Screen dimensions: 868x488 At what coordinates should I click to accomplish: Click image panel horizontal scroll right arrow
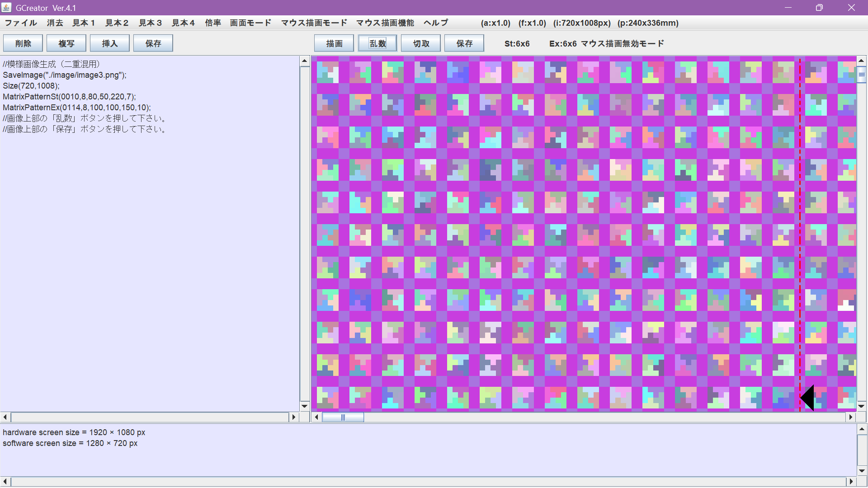pyautogui.click(x=851, y=417)
